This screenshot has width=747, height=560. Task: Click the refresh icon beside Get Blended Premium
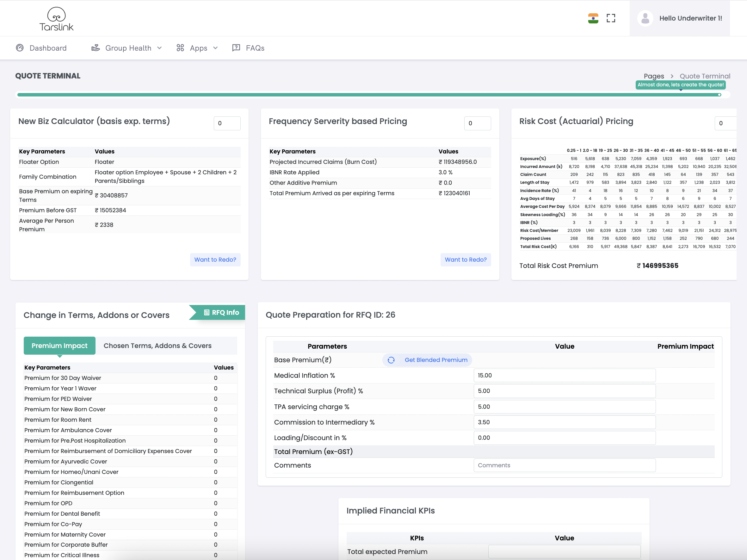[x=391, y=360]
